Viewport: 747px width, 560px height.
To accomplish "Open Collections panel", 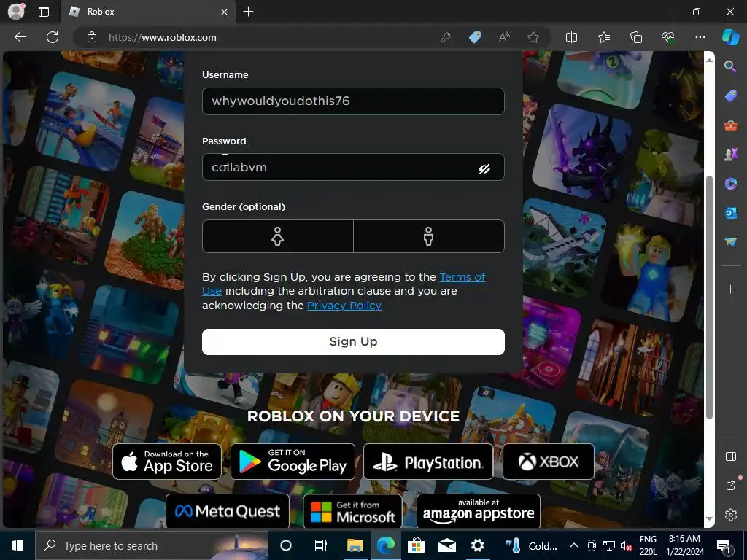I will (x=636, y=37).
